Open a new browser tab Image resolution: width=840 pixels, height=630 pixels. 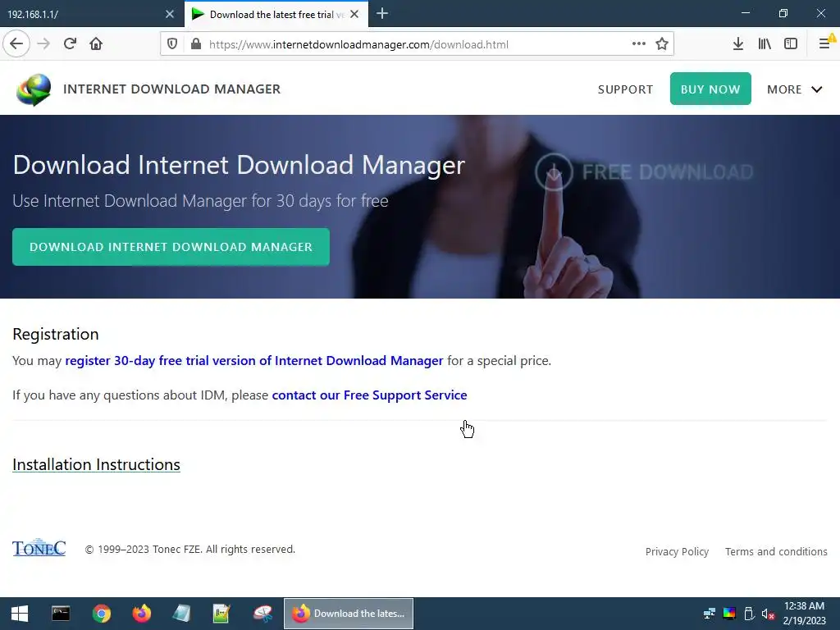382,14
